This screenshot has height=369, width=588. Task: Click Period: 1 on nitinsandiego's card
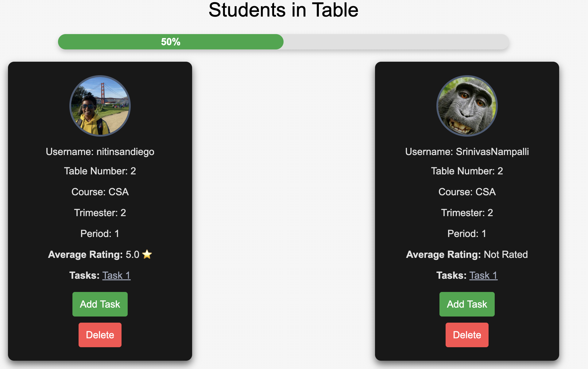(100, 234)
